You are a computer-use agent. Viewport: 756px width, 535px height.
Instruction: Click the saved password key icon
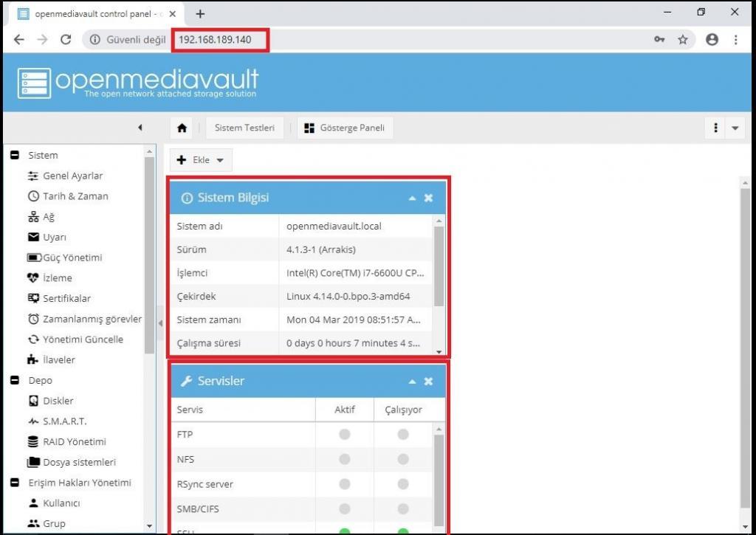pos(659,40)
